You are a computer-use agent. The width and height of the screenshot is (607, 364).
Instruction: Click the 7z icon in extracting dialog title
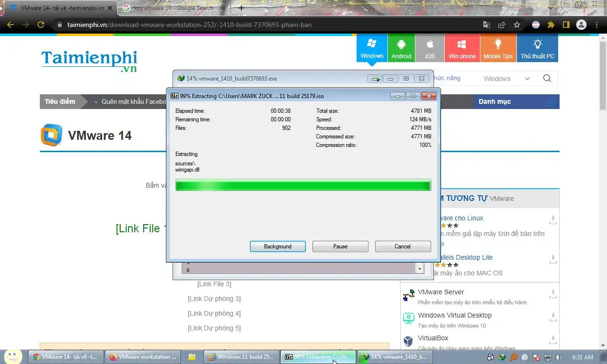pos(175,96)
